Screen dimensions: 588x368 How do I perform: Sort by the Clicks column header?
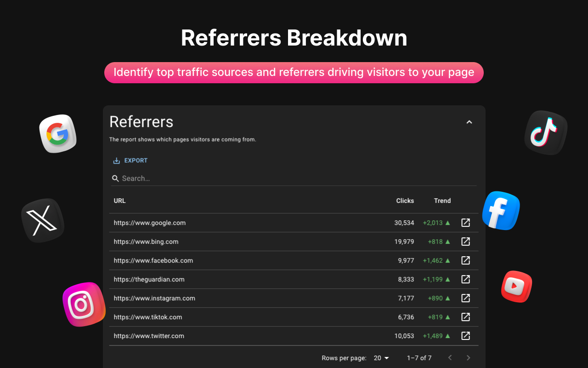point(405,201)
